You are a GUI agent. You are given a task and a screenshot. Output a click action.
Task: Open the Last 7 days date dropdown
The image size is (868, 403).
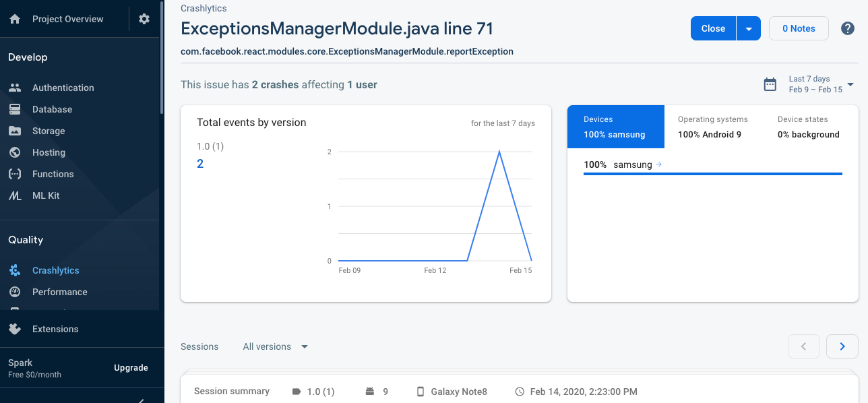[x=819, y=84]
